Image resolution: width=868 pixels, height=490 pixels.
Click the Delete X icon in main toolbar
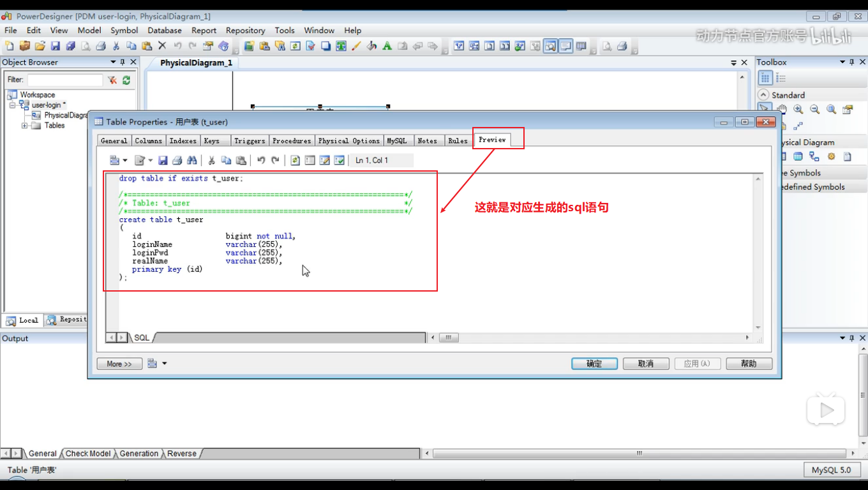pyautogui.click(x=162, y=46)
